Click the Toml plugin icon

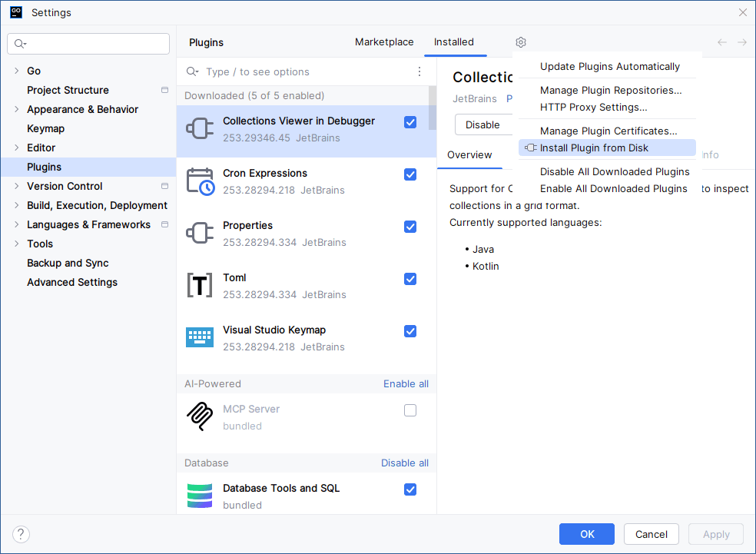pyautogui.click(x=200, y=286)
